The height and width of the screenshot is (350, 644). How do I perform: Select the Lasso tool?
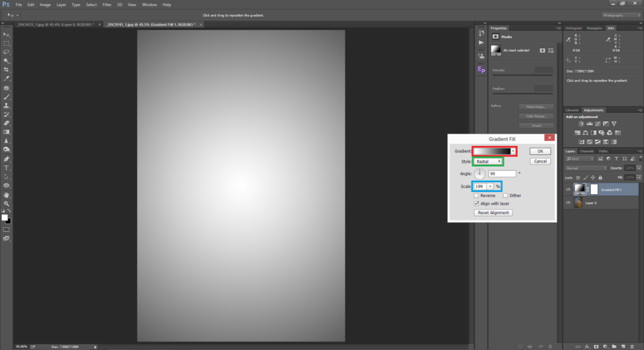[7, 52]
